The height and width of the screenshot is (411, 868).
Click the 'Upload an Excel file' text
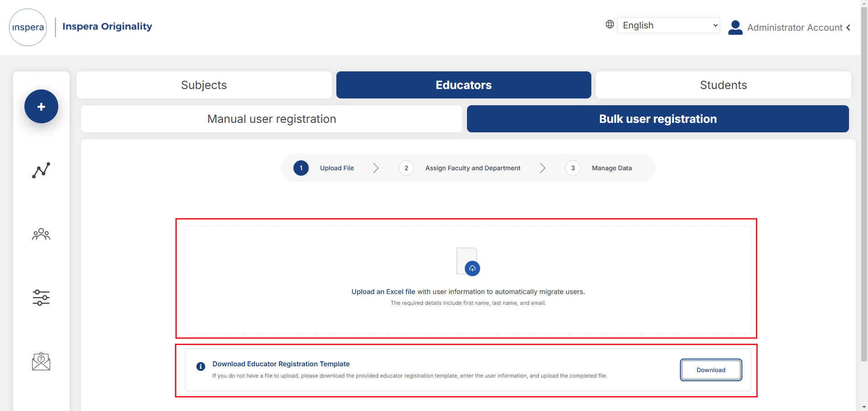pos(383,292)
